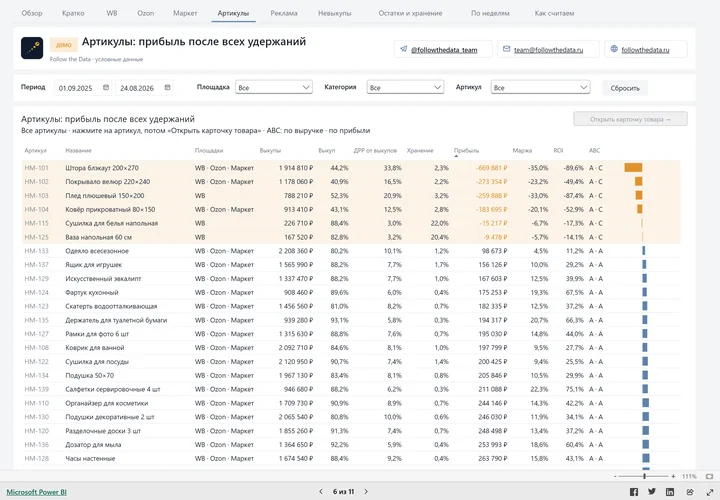Open the WB tab
The height and width of the screenshot is (500, 720).
click(x=112, y=13)
